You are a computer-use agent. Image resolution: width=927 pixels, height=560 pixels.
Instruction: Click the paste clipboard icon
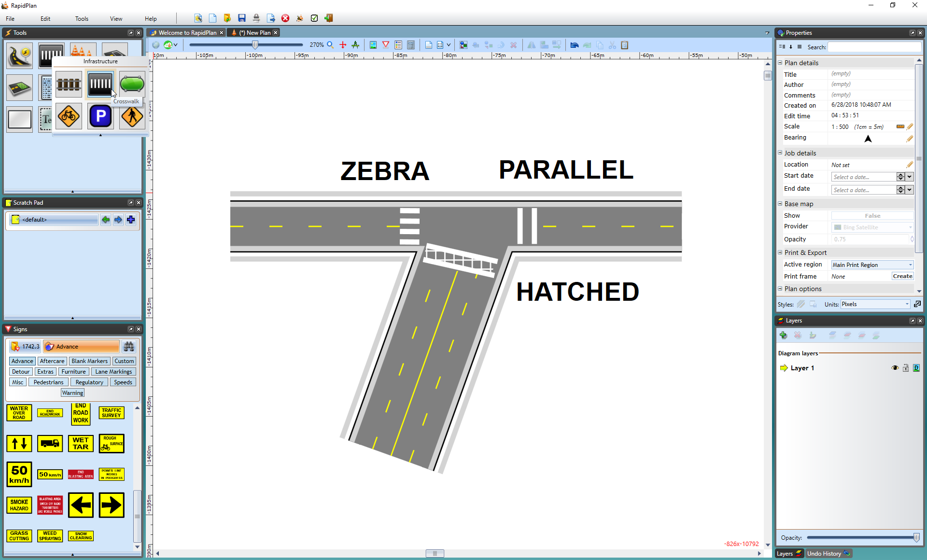coord(625,45)
